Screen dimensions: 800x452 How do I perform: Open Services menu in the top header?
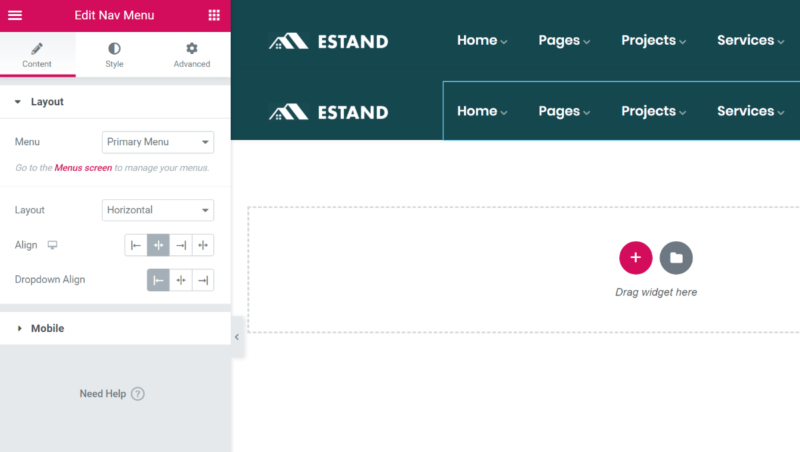click(x=750, y=40)
